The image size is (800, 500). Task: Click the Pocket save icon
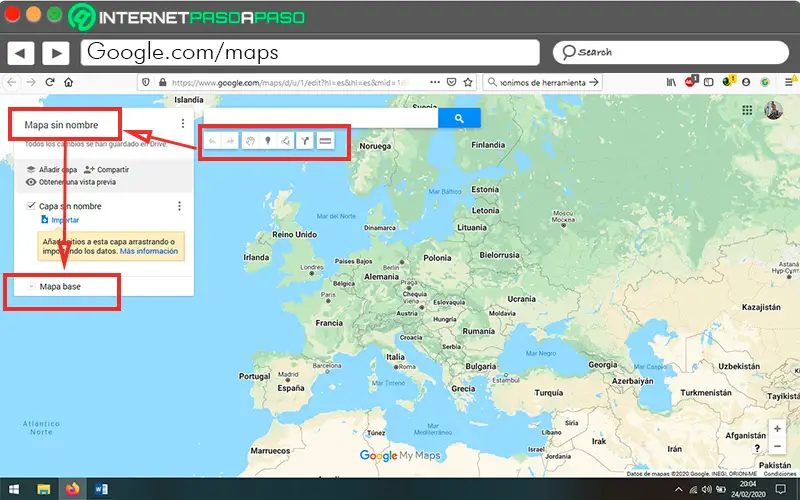coord(452,82)
